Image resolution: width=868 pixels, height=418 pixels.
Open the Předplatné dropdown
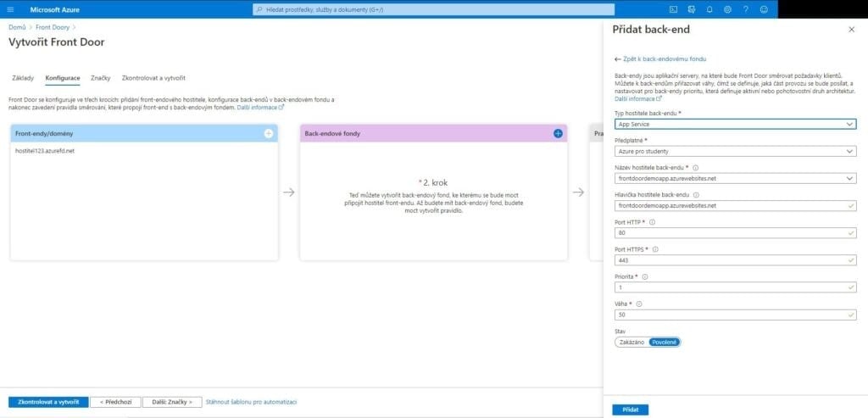click(734, 151)
